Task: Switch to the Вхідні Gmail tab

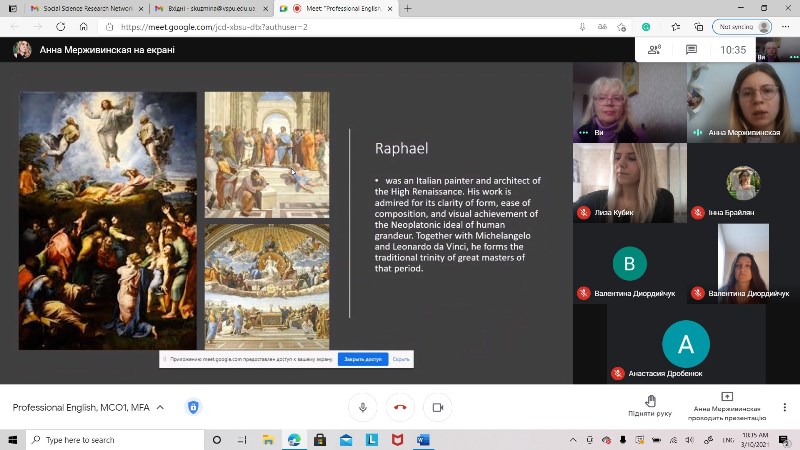Action: 211,9
